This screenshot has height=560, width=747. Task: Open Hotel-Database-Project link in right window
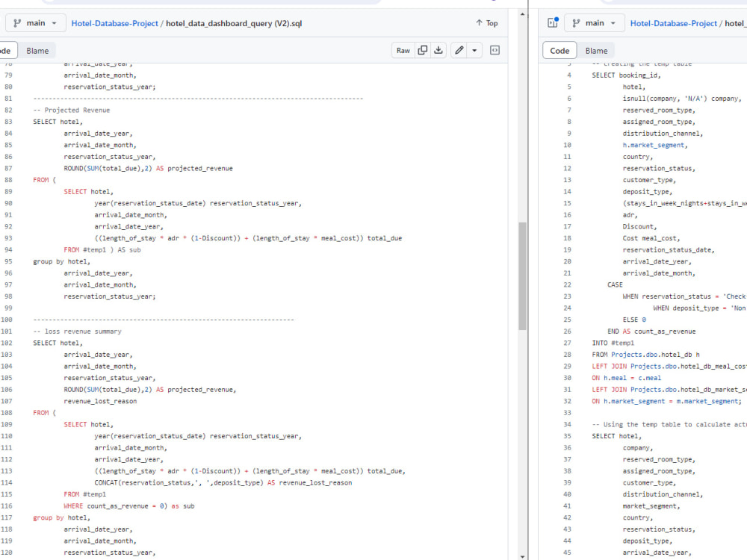point(673,23)
